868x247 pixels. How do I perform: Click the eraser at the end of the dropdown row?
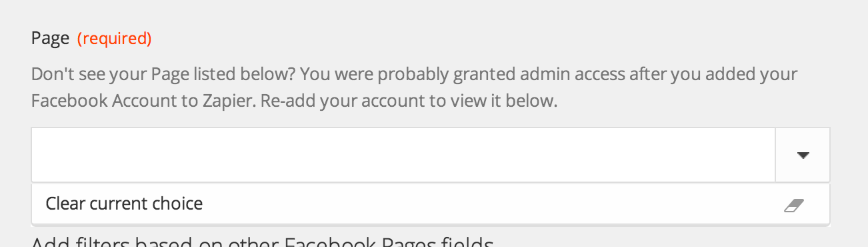click(x=794, y=205)
